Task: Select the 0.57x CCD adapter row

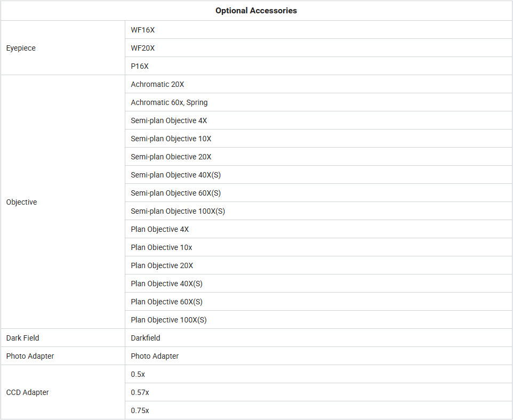Action: point(319,392)
